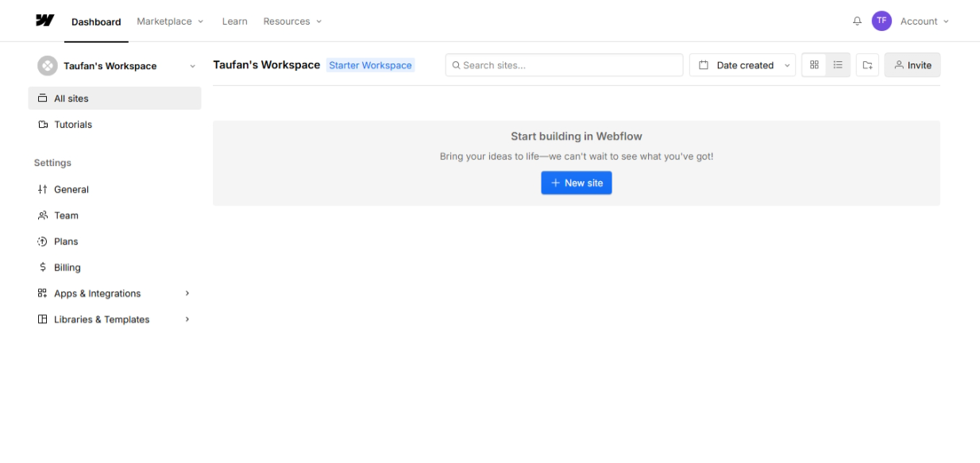Click the Taufan's Workspace avatar icon
This screenshot has width=980, height=463.
(x=48, y=66)
